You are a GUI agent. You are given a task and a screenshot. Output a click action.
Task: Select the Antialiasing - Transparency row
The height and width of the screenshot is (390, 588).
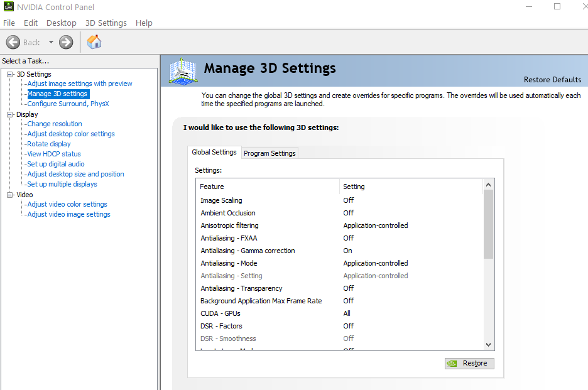pos(339,288)
